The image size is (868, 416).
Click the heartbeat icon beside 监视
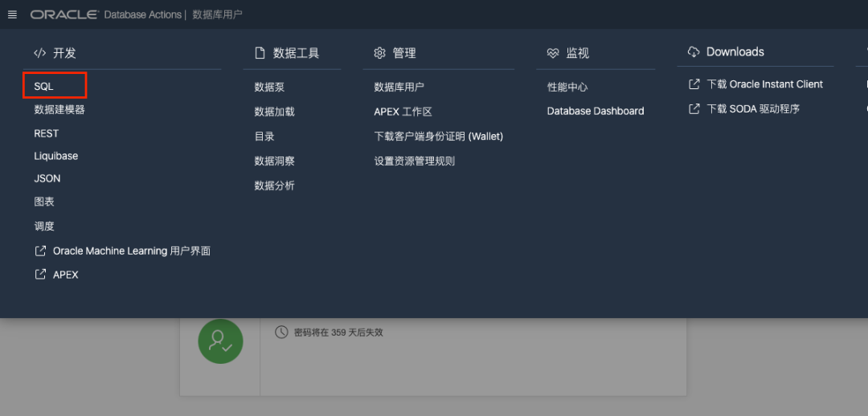[553, 53]
